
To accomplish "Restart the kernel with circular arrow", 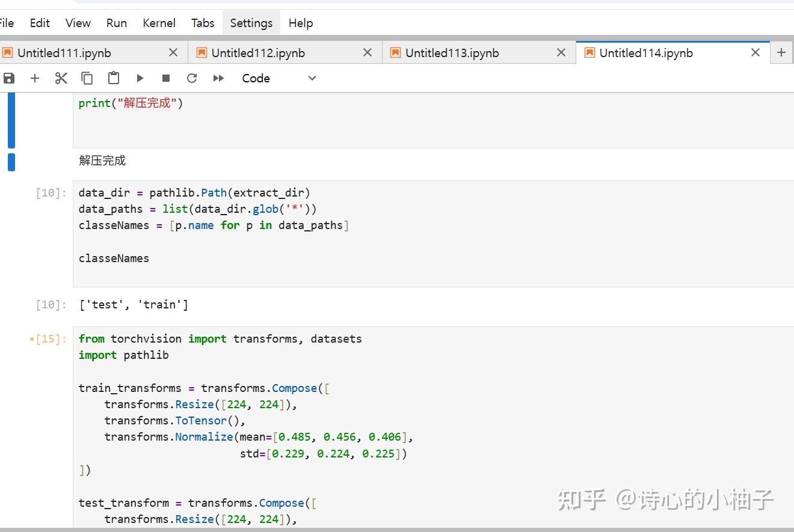I will tap(192, 78).
